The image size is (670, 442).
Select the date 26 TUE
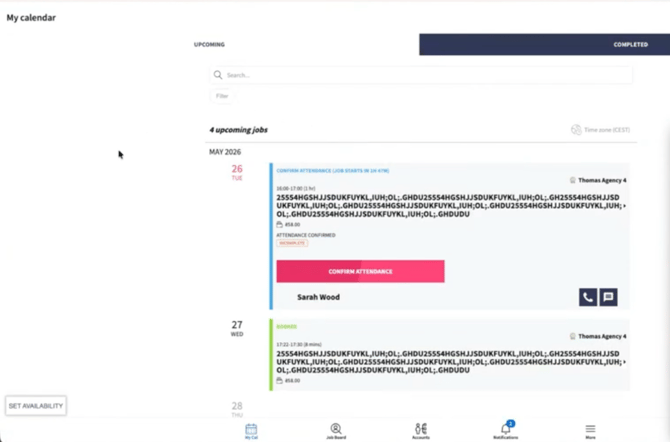point(237,172)
